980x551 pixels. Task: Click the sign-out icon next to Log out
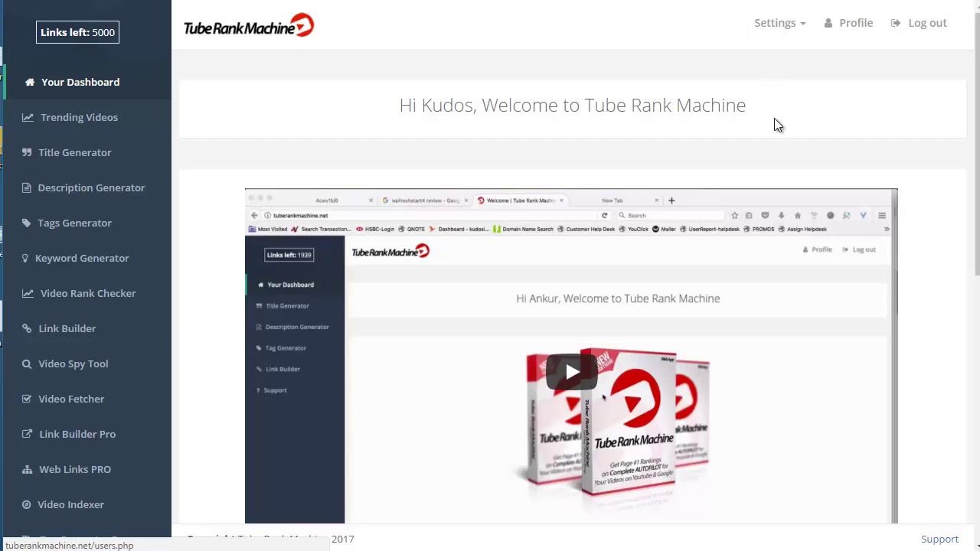coord(896,23)
